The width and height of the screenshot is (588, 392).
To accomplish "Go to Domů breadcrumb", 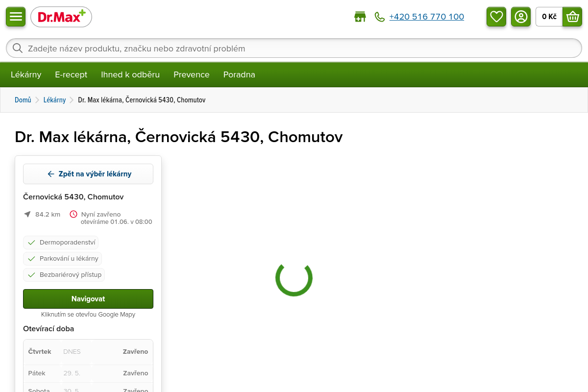I will pyautogui.click(x=23, y=100).
